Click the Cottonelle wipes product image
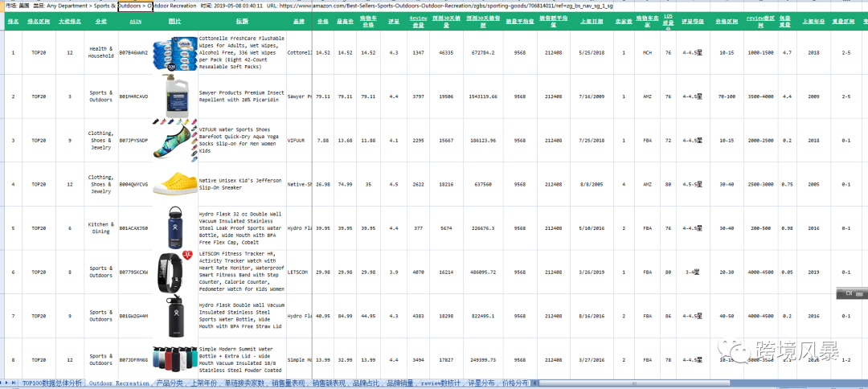 (x=174, y=52)
